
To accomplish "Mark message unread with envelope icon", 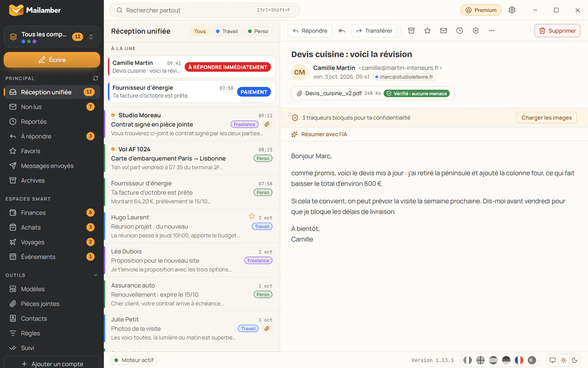I will (x=444, y=31).
